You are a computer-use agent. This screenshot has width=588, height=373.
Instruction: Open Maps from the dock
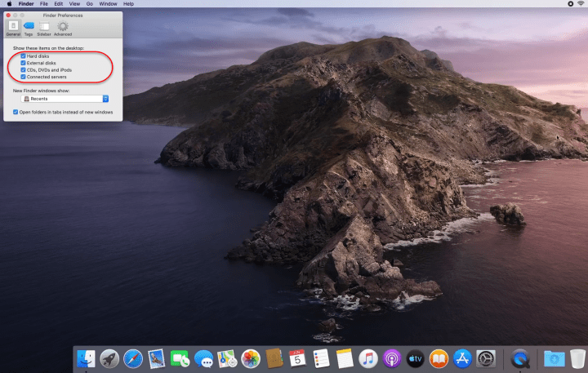click(227, 359)
